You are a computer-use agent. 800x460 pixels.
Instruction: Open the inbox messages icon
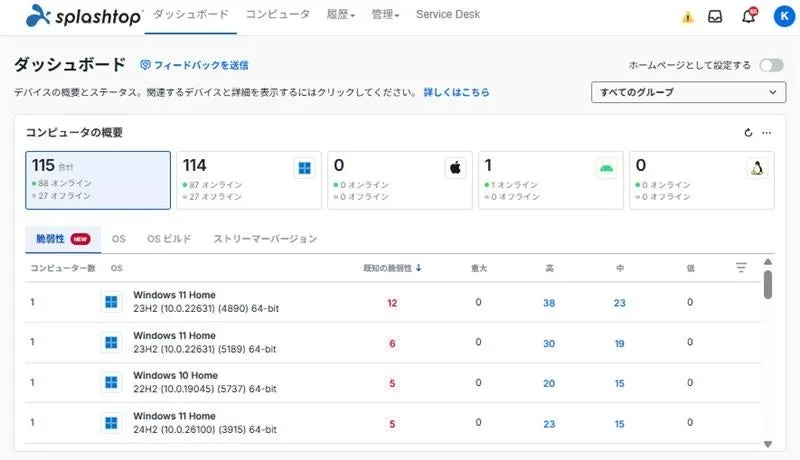coord(715,16)
